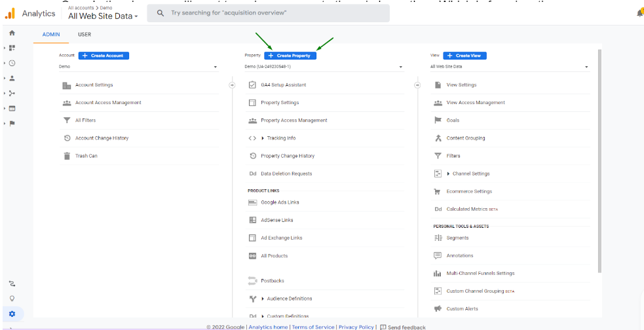The height and width of the screenshot is (330, 644).
Task: Open the Behavior window icon in sidebar
Action: coord(12,108)
